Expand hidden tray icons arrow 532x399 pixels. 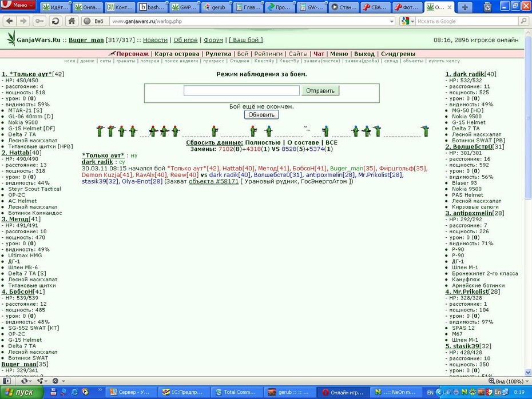439,392
